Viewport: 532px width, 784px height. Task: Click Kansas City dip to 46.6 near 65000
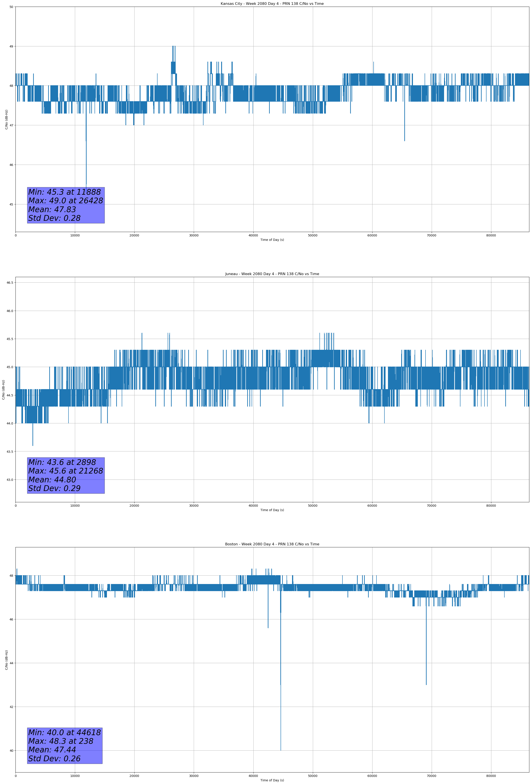[x=405, y=140]
